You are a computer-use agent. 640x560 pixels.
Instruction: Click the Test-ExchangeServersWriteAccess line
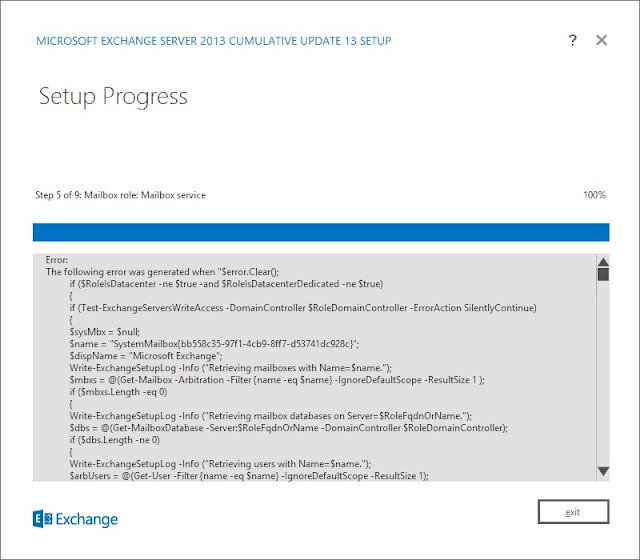click(303, 308)
